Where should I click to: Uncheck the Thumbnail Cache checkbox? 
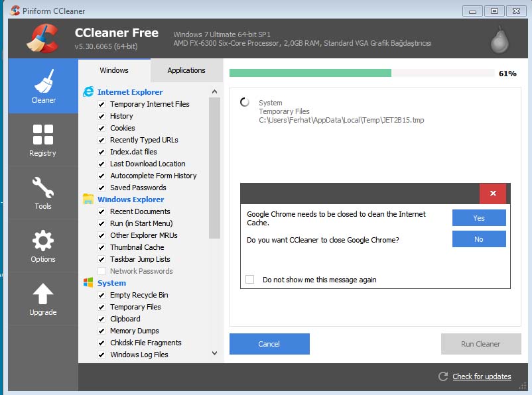101,247
